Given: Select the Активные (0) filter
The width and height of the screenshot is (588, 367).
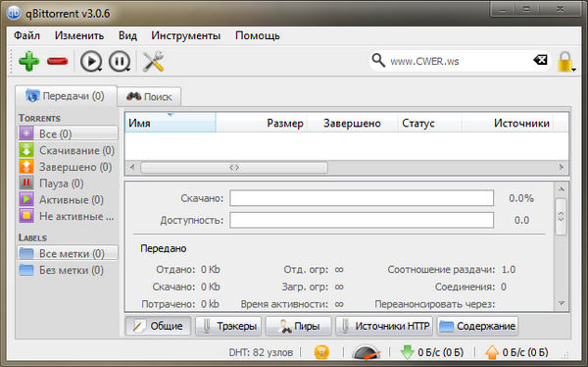Looking at the screenshot, I should (x=68, y=199).
